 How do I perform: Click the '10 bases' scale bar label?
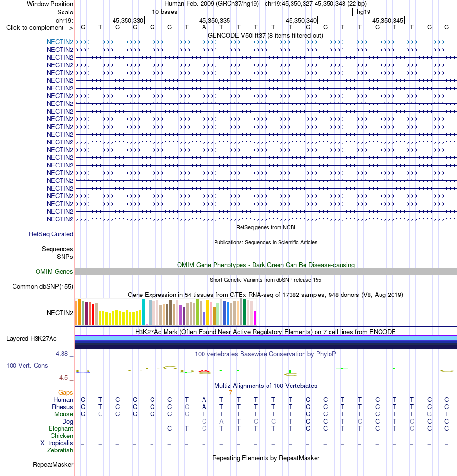(165, 12)
